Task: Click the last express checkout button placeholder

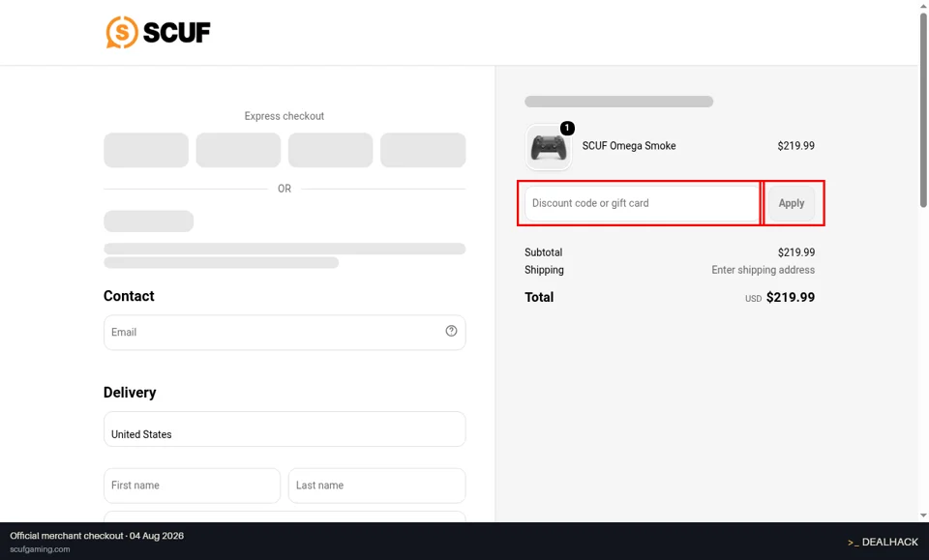Action: tap(423, 150)
